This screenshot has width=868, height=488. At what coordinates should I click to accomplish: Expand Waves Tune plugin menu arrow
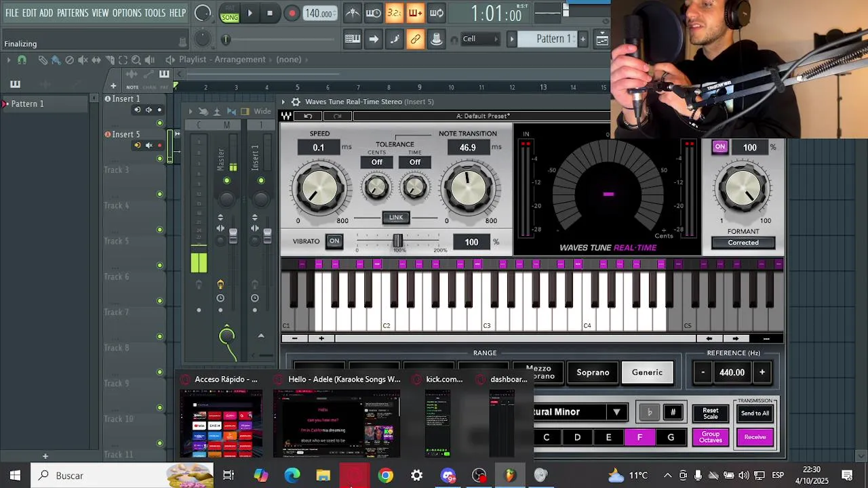tap(283, 102)
